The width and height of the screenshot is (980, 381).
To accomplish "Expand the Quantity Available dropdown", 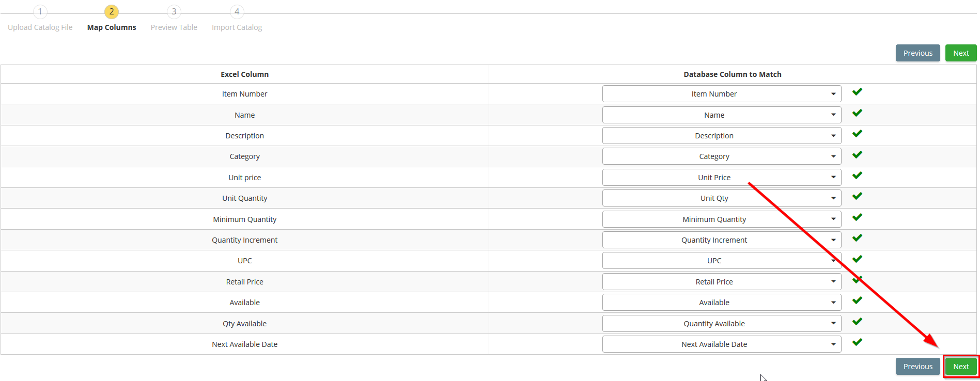I will click(721, 323).
